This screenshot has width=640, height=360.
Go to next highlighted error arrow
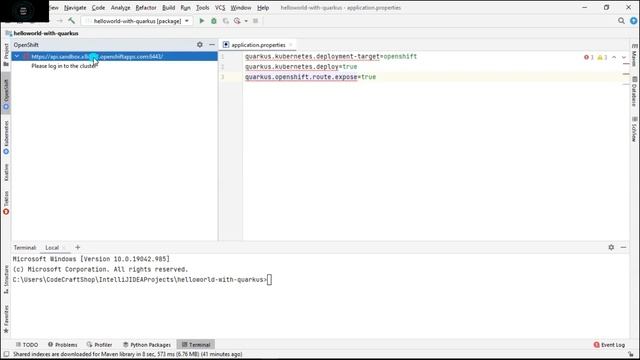624,57
